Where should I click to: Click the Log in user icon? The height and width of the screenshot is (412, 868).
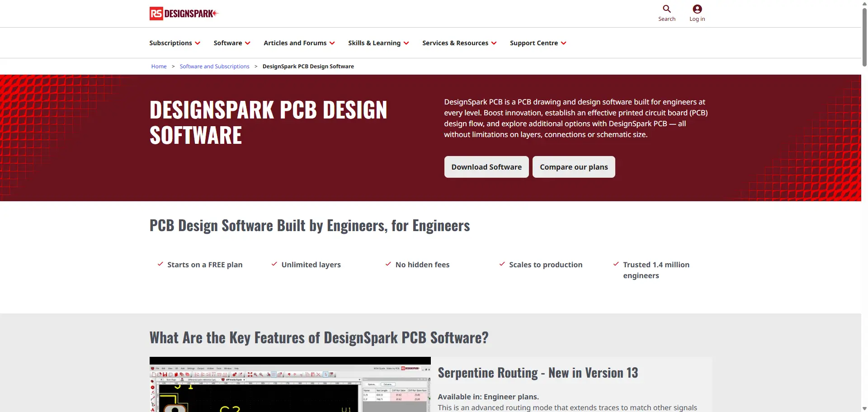[697, 9]
